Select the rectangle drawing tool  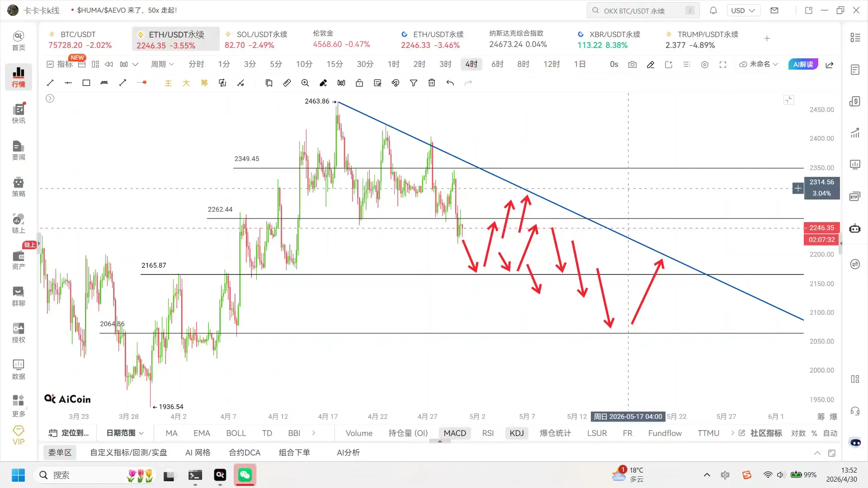coord(86,83)
